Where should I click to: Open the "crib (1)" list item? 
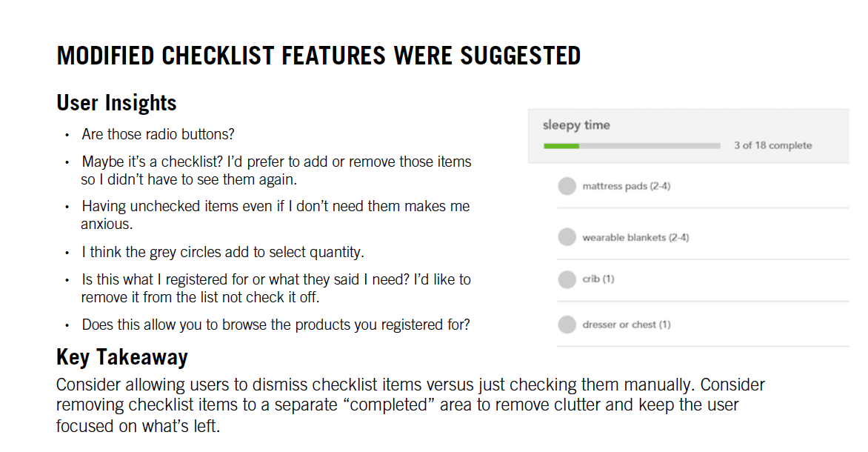click(598, 279)
